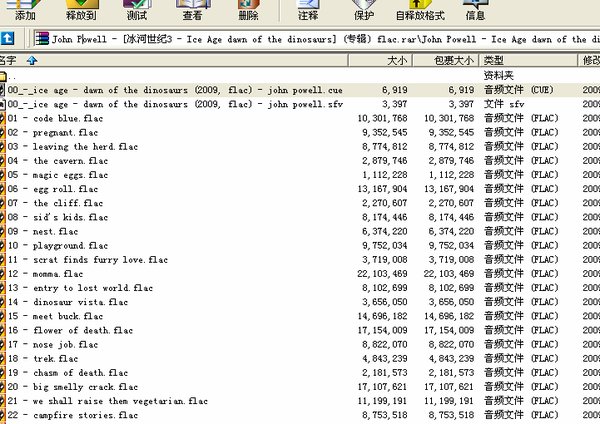Select the john powell.cue file

tap(172, 90)
